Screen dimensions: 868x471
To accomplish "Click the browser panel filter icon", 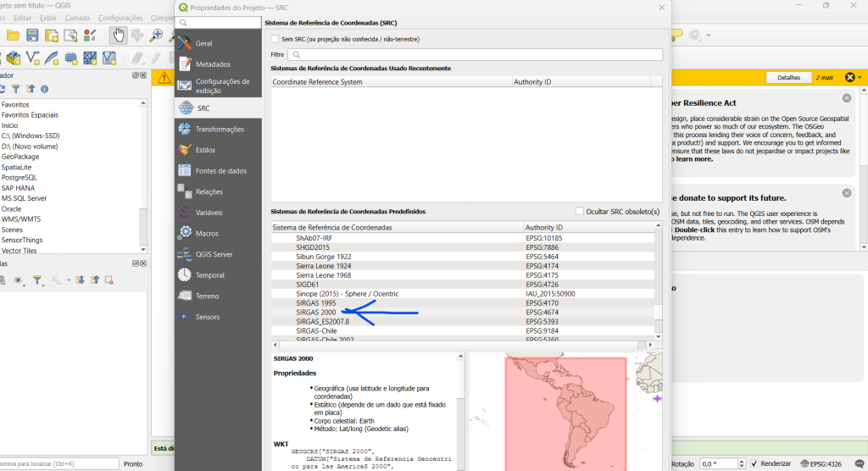I will point(15,89).
